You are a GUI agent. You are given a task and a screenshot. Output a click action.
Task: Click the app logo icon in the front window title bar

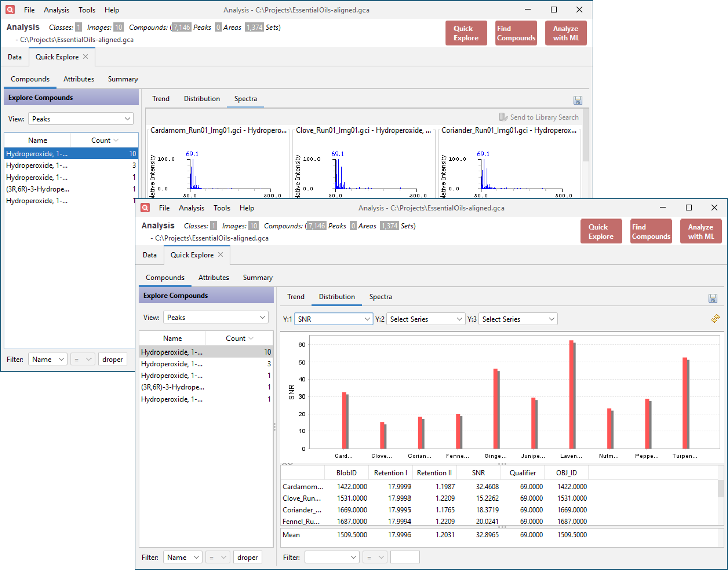click(145, 208)
